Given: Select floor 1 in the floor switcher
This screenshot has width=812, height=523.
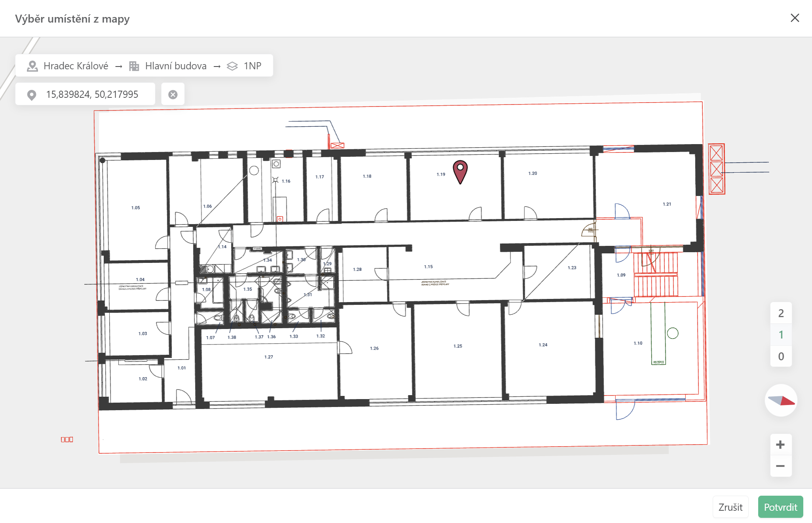Looking at the screenshot, I should coord(781,335).
